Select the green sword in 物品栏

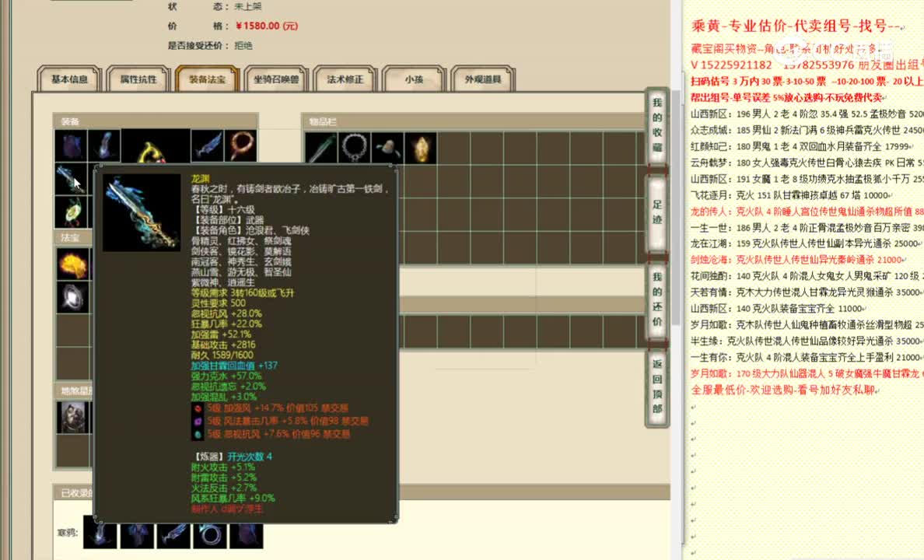click(321, 148)
